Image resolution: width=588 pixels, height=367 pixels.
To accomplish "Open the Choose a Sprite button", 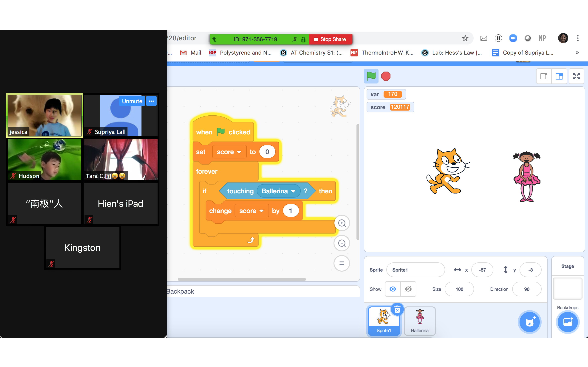I will [x=529, y=322].
